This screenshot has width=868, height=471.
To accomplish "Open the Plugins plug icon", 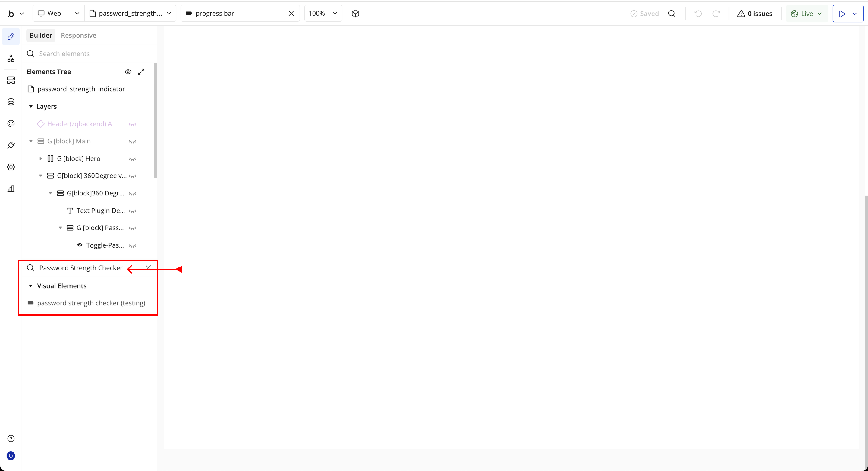I will (x=11, y=145).
